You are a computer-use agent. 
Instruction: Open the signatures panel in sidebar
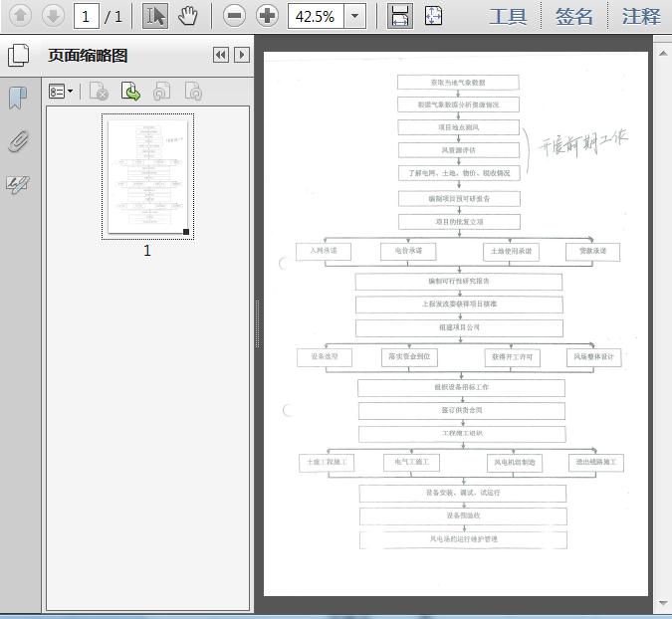pyautogui.click(x=17, y=184)
